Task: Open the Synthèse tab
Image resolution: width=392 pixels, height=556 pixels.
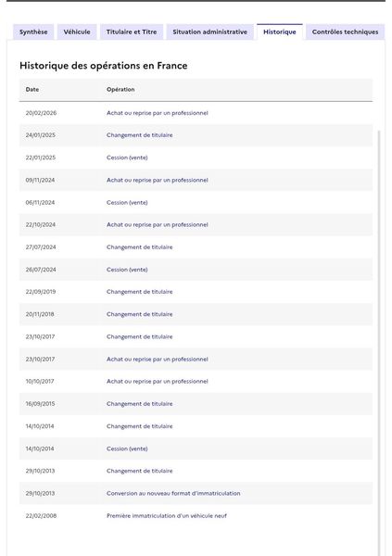Action: pos(33,32)
